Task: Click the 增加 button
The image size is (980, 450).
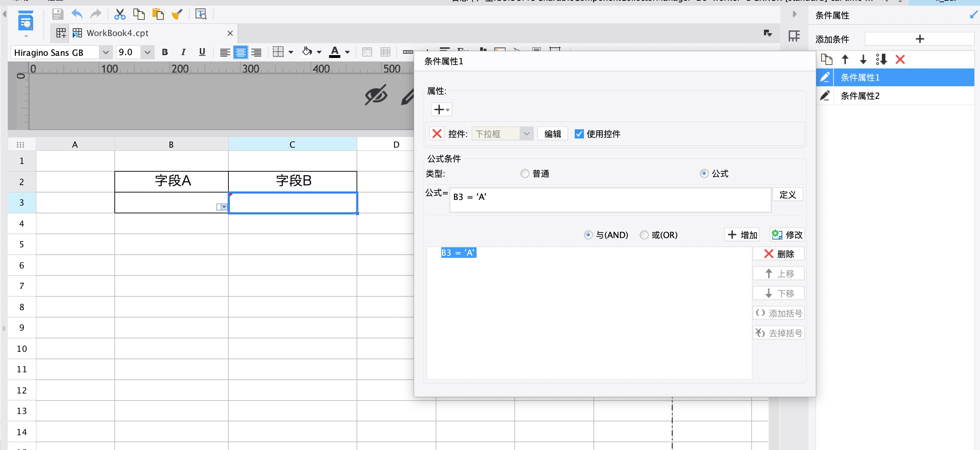Action: pos(742,235)
